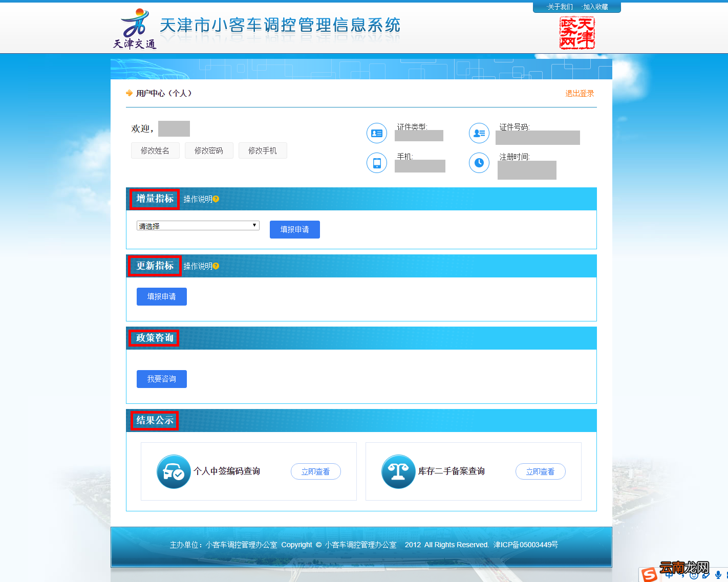Click the 填报申请 button under 增量指标
Image resolution: width=728 pixels, height=582 pixels.
coord(294,229)
